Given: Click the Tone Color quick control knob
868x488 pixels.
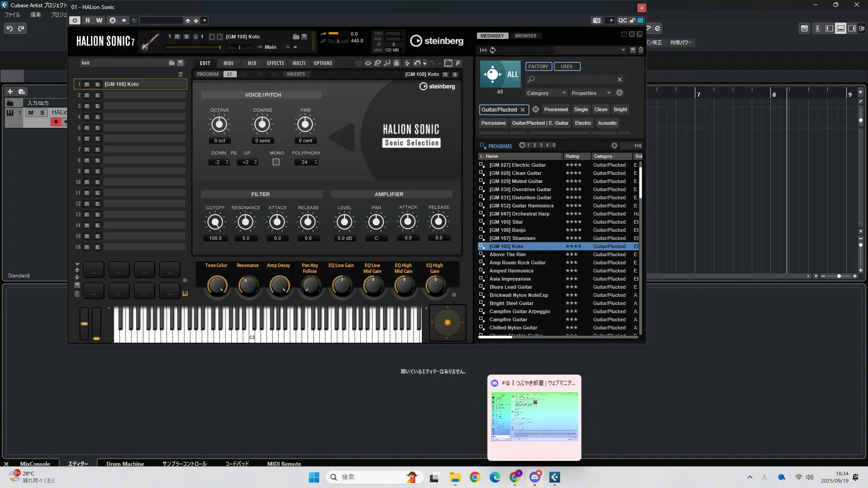Looking at the screenshot, I should point(217,286).
